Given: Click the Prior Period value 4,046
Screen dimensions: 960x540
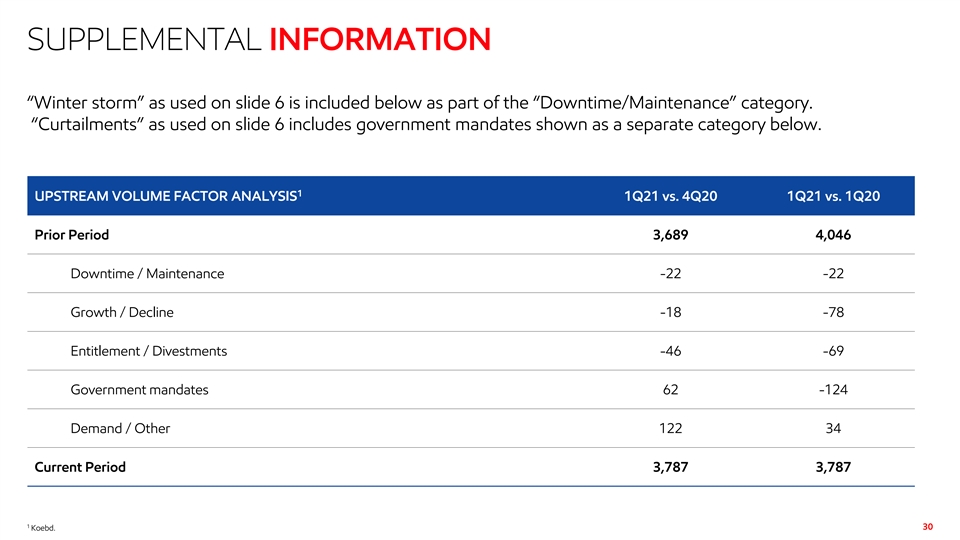Looking at the screenshot, I should pyautogui.click(x=834, y=235).
